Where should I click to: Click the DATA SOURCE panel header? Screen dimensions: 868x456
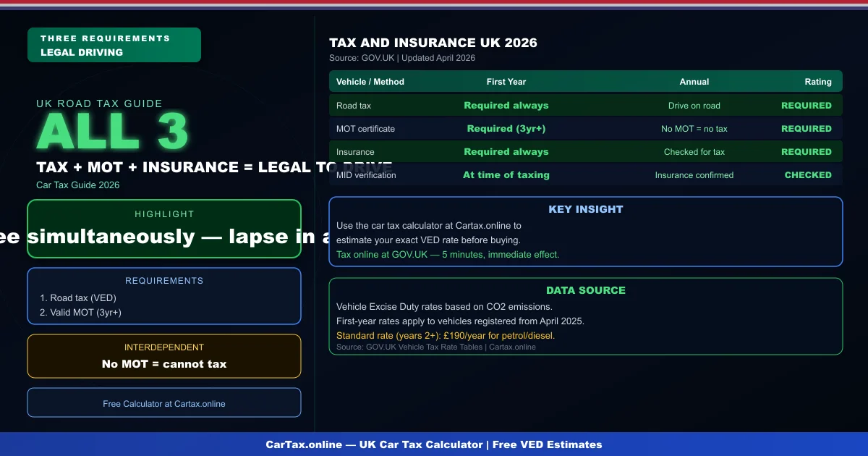click(x=586, y=290)
